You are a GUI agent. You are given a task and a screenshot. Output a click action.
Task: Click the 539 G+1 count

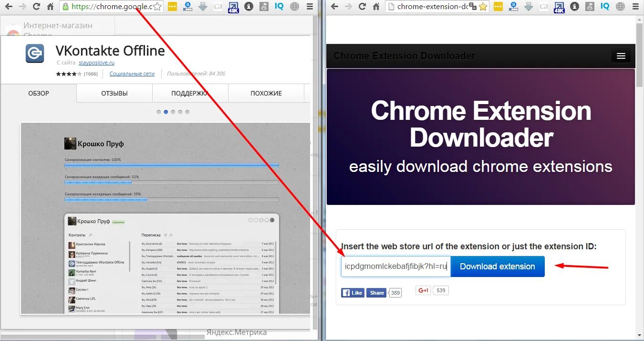(440, 290)
